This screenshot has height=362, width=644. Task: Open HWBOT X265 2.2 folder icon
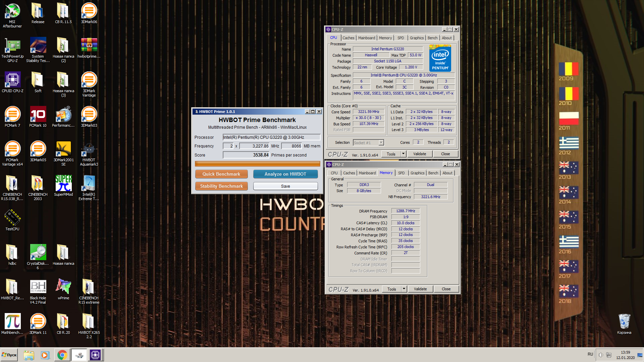click(x=89, y=326)
